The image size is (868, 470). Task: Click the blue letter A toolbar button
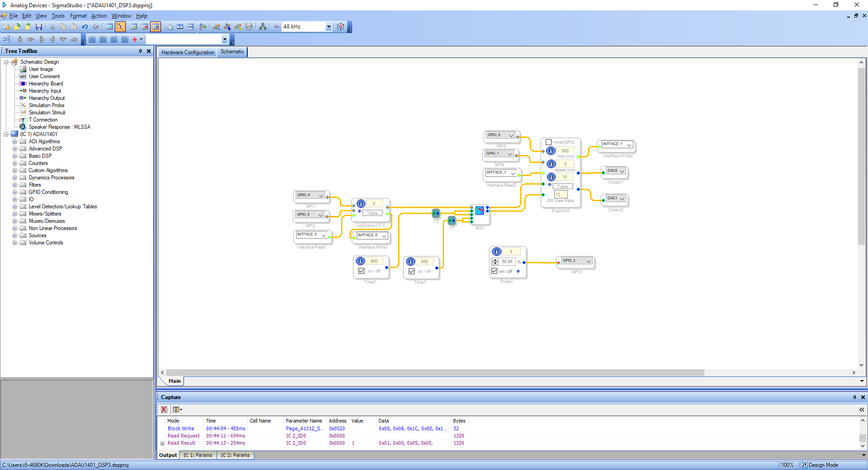[x=92, y=39]
